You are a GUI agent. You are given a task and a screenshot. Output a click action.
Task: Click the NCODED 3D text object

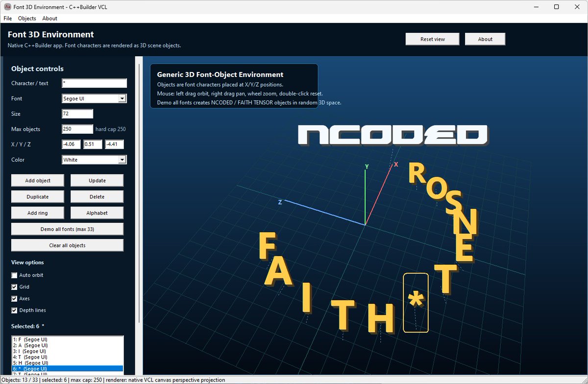392,135
